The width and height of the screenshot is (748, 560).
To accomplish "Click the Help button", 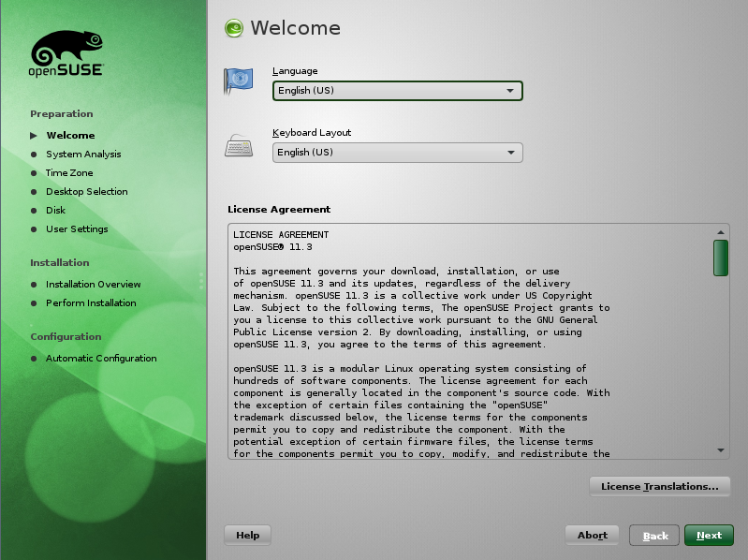I will 247,536.
